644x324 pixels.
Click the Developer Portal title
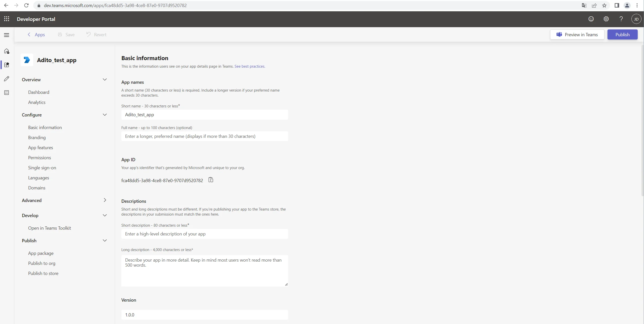point(36,19)
